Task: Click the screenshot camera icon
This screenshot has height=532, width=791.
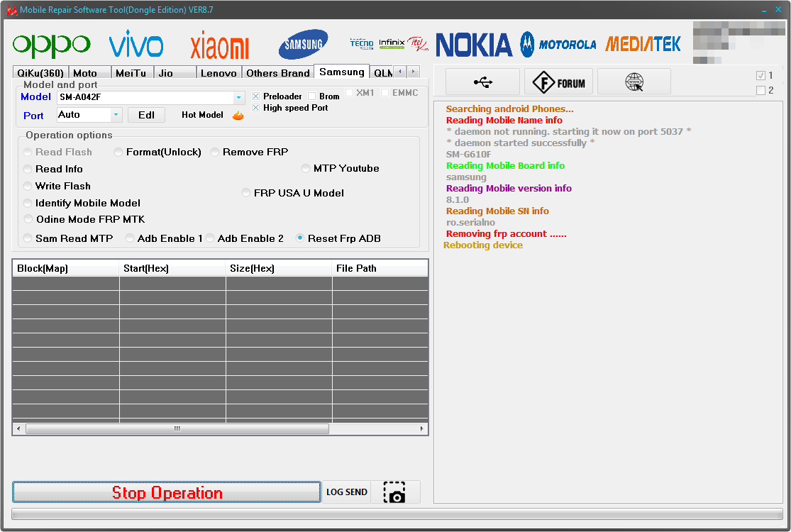Action: [394, 492]
